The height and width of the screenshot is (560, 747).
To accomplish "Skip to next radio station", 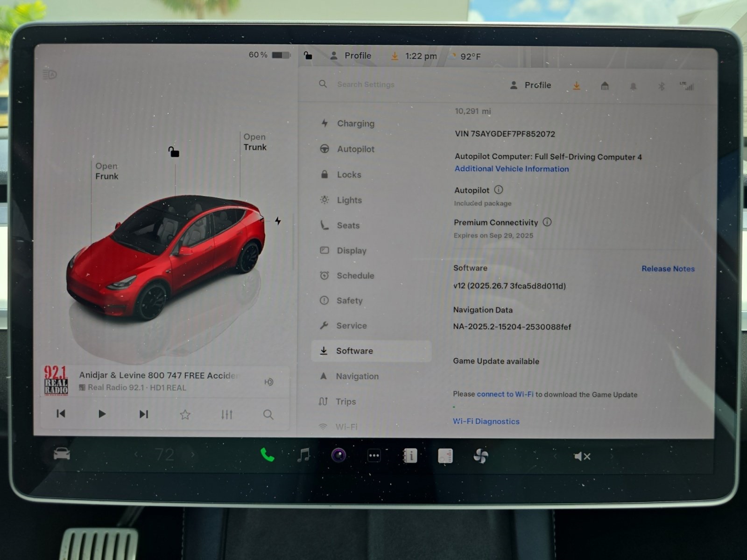I will point(144,414).
